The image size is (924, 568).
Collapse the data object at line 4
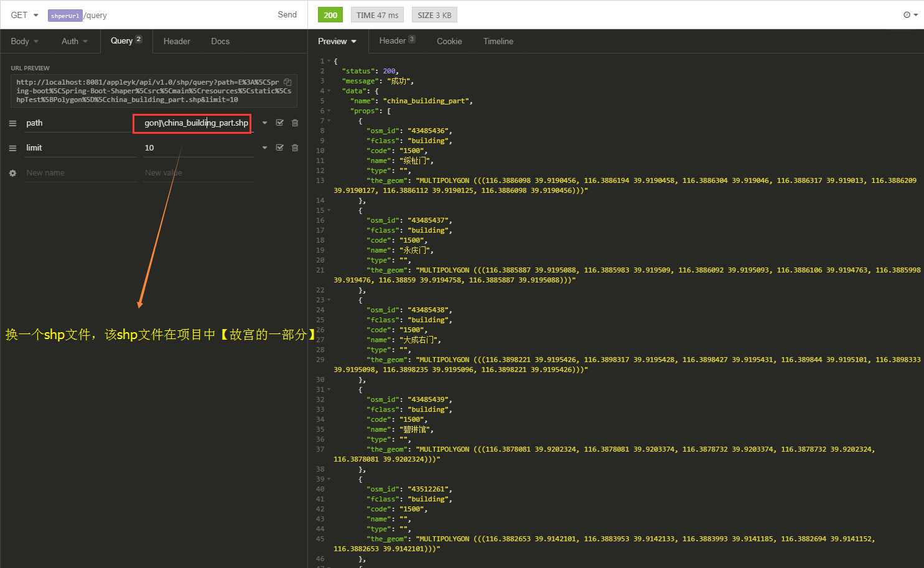pos(329,91)
